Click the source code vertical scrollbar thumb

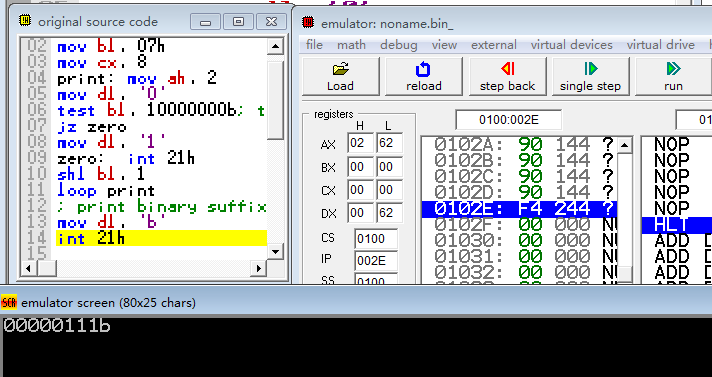(x=275, y=100)
